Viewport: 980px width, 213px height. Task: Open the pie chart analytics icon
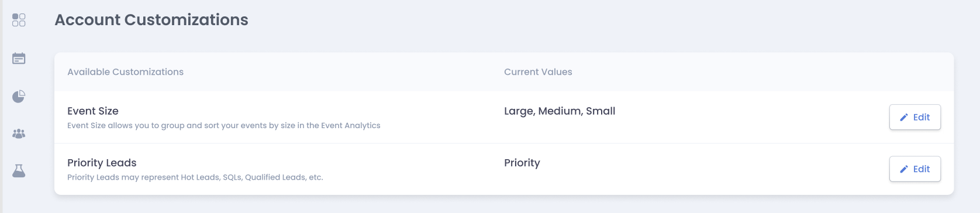click(19, 96)
